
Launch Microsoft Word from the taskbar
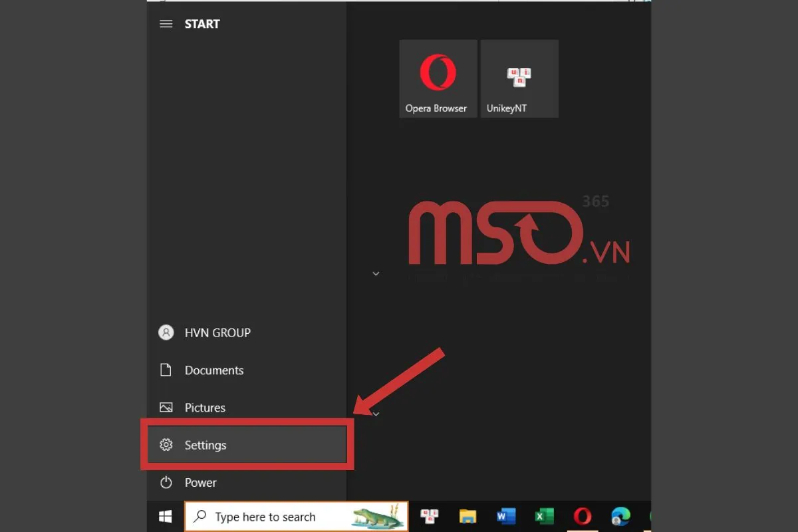coord(506,517)
